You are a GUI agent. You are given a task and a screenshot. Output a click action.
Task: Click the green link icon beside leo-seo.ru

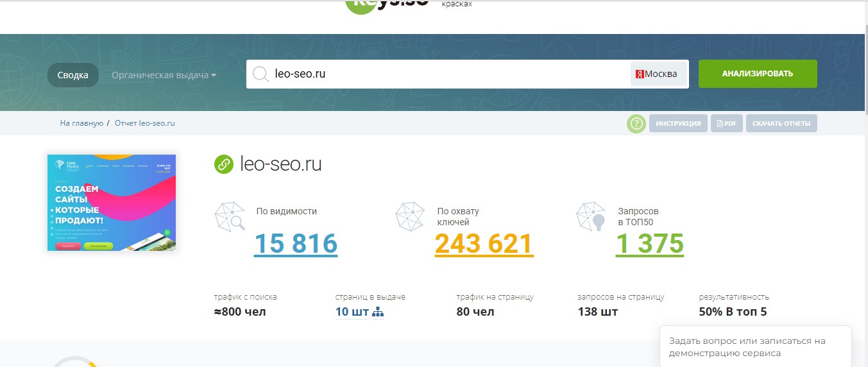click(x=223, y=164)
